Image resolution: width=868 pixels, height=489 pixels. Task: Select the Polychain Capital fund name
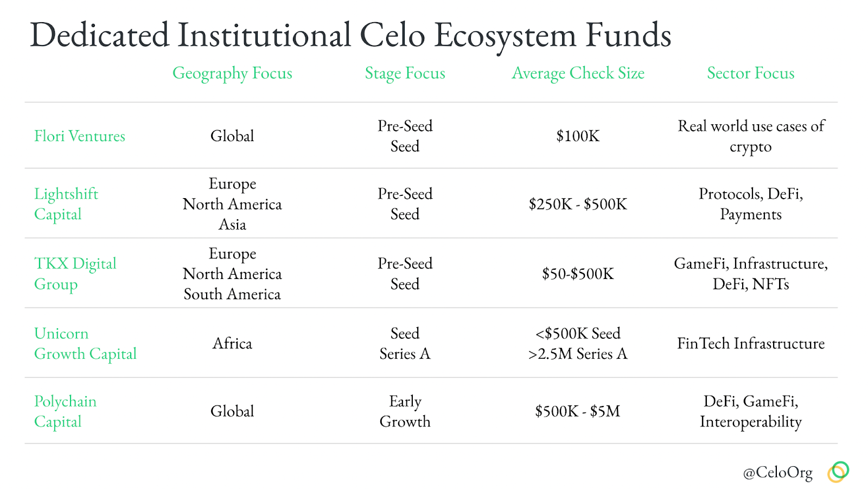pos(65,411)
